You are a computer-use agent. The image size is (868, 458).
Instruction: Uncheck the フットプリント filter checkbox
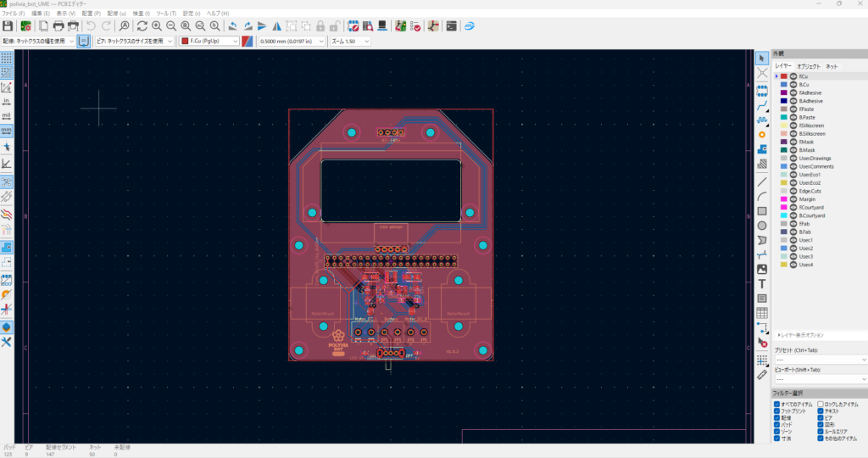coord(777,411)
